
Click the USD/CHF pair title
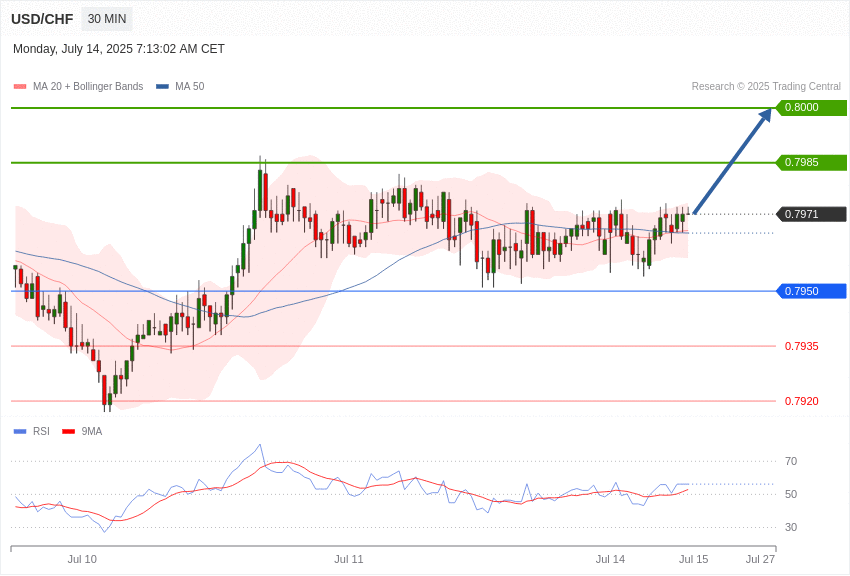(42, 19)
